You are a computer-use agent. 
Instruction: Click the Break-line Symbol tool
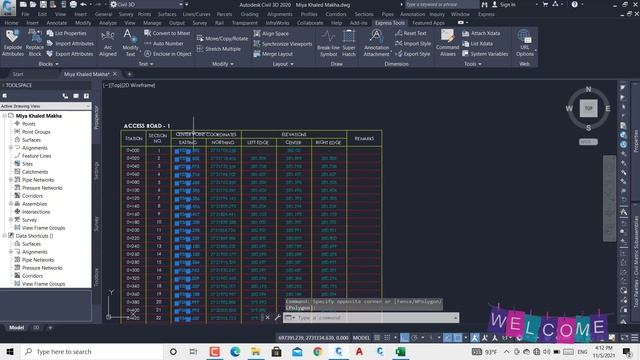pos(328,43)
